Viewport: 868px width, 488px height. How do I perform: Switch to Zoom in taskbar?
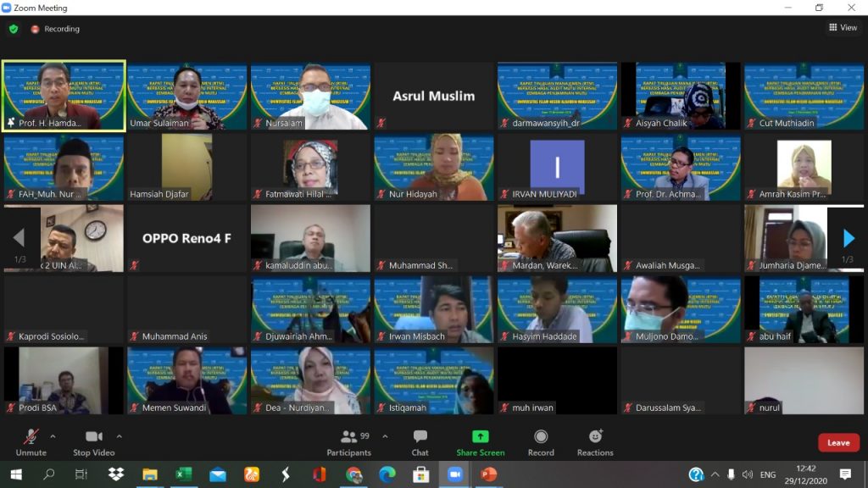(x=454, y=474)
